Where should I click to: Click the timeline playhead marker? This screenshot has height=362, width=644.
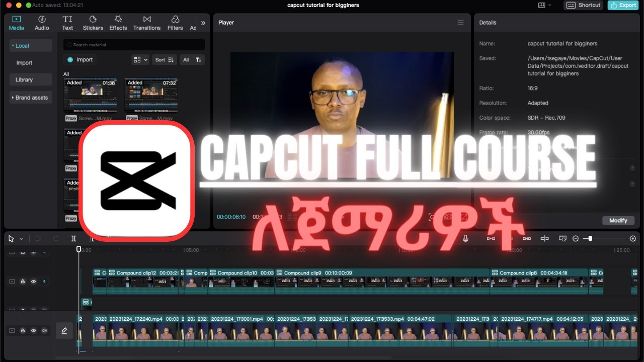pos(78,249)
